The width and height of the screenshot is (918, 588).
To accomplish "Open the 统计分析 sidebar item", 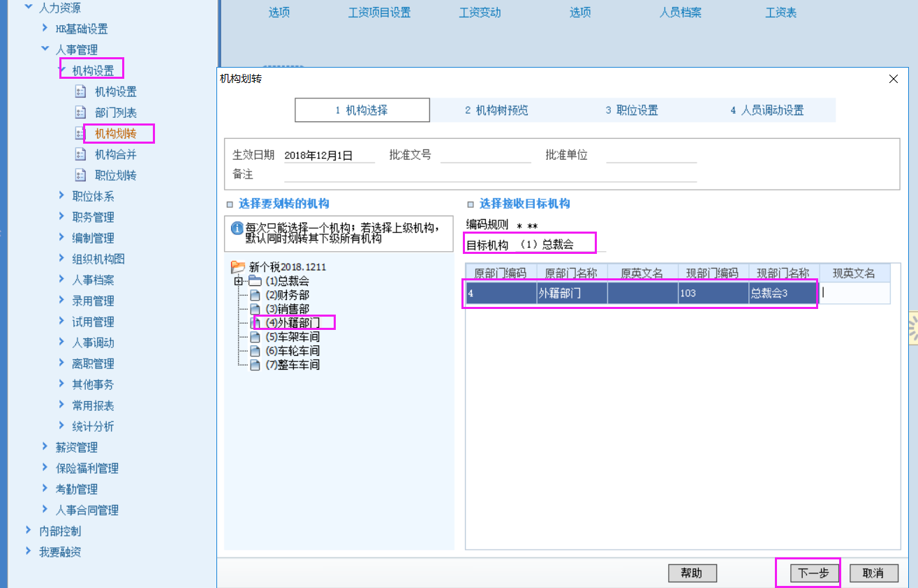I will click(x=94, y=426).
